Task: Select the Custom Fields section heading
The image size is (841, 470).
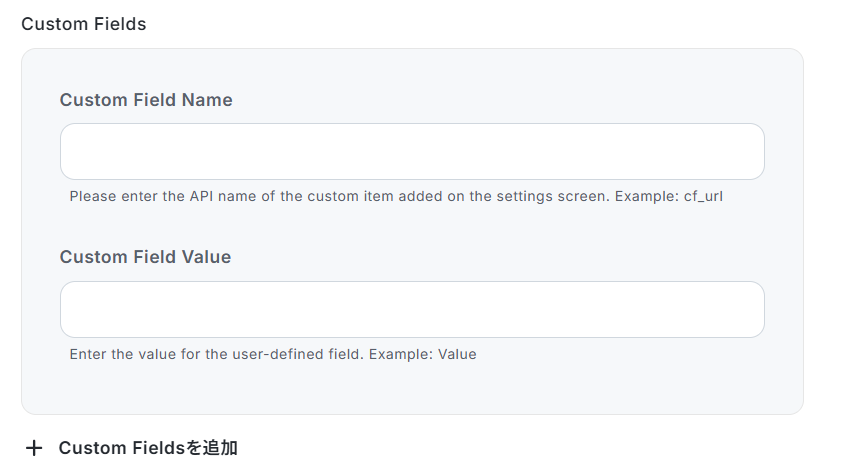Action: click(84, 24)
